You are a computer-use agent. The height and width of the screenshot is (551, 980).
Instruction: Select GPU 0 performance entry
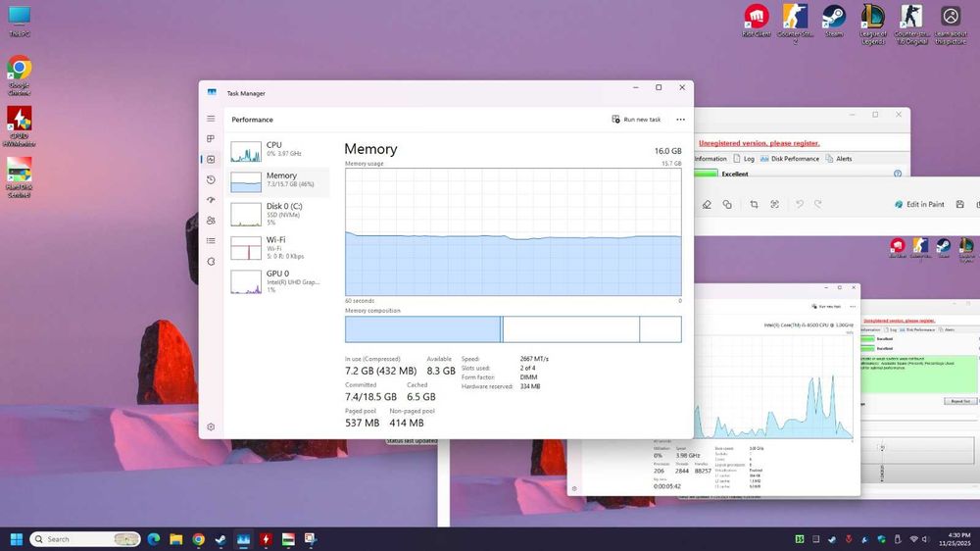pos(278,281)
